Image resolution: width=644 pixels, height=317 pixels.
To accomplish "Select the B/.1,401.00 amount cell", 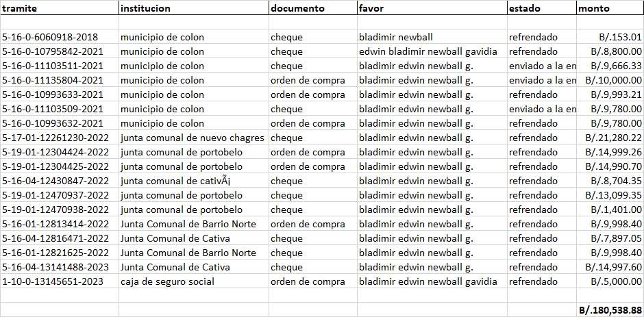I will 610,210.
